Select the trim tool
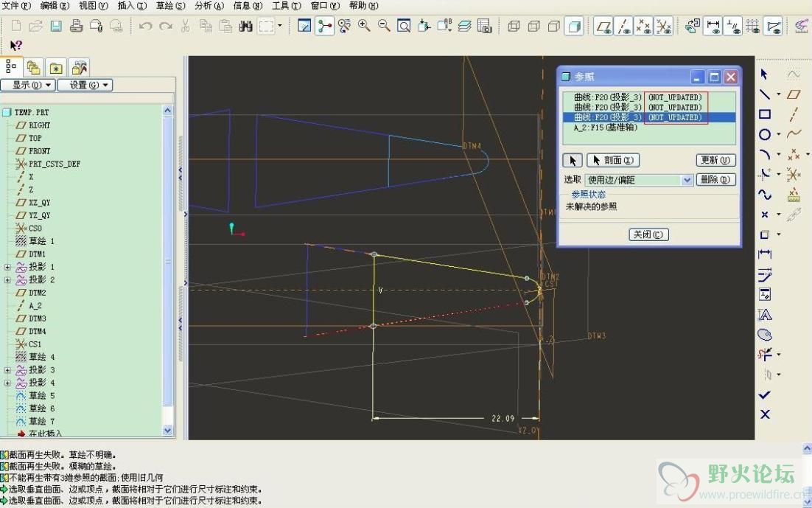This screenshot has height=508, width=812. (765, 355)
